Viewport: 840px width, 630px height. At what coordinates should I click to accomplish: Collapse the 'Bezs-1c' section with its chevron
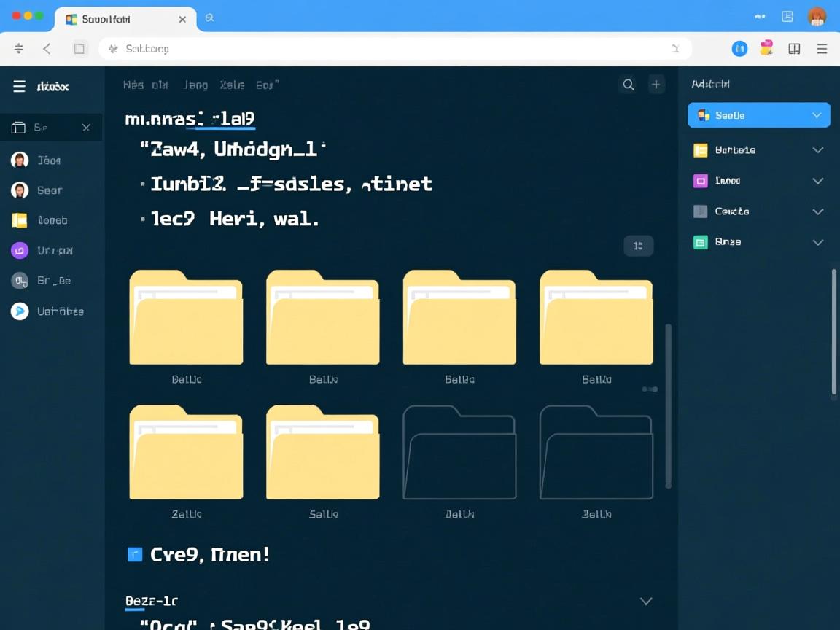(x=646, y=601)
